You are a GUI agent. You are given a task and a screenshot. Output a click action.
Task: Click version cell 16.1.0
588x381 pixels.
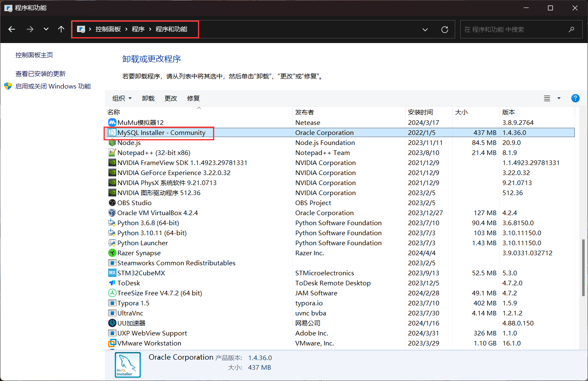(x=512, y=343)
